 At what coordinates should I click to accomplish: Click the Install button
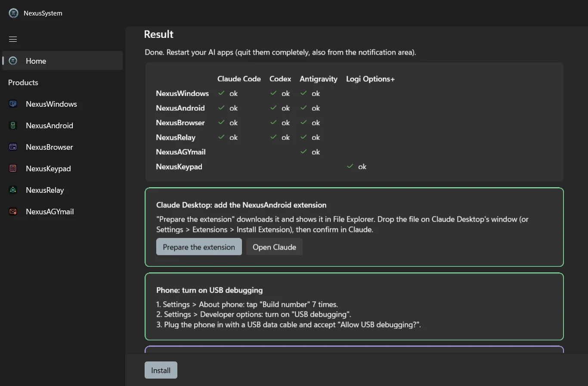pyautogui.click(x=161, y=370)
